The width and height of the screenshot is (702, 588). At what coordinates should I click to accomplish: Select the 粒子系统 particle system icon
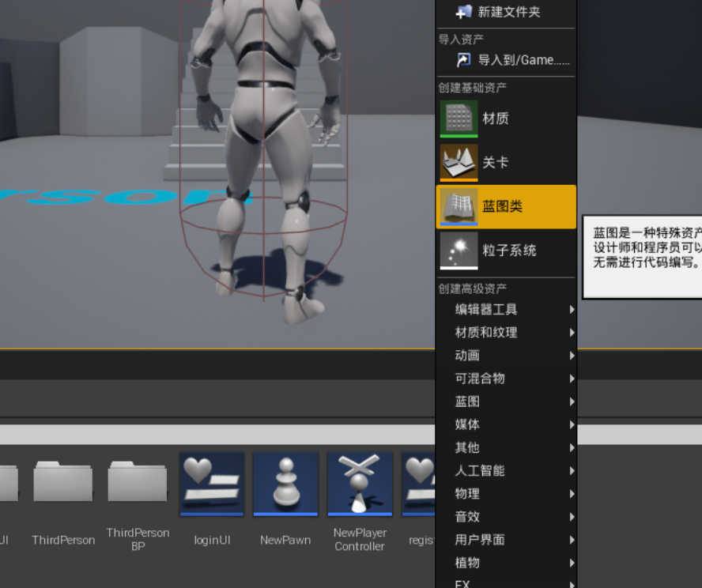(459, 251)
